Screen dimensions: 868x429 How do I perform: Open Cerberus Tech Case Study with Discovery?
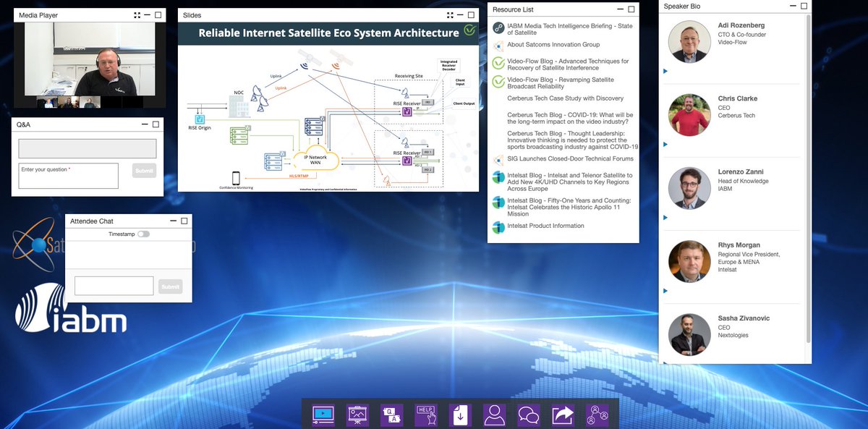click(x=565, y=98)
